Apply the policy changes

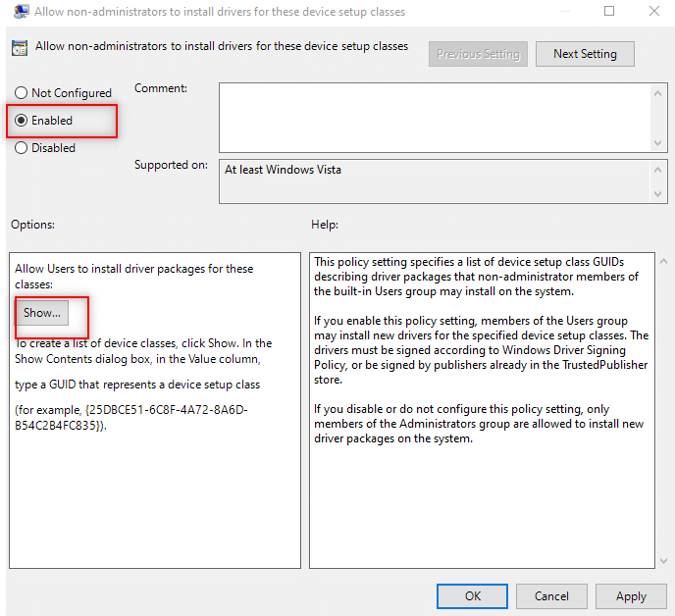point(631,595)
